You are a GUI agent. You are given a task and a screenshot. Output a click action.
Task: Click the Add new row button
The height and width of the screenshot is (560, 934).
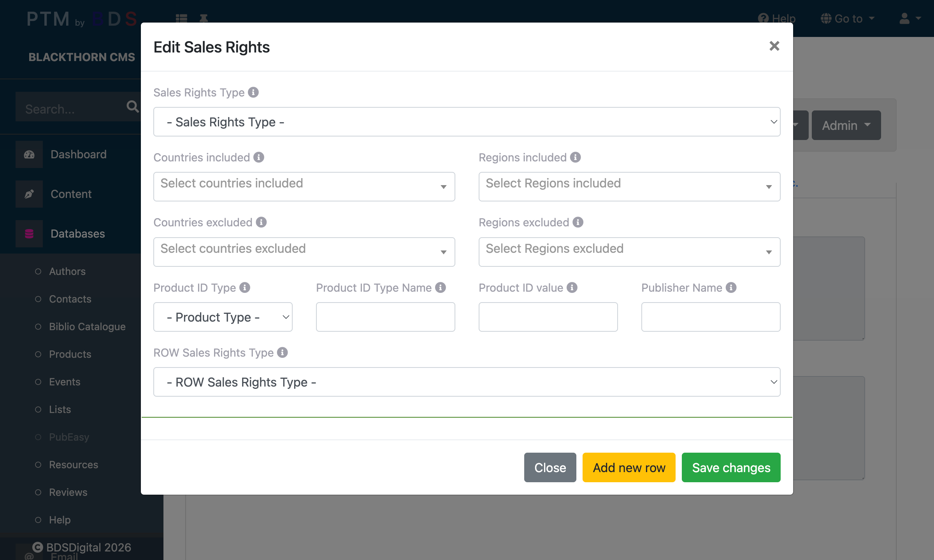click(629, 467)
